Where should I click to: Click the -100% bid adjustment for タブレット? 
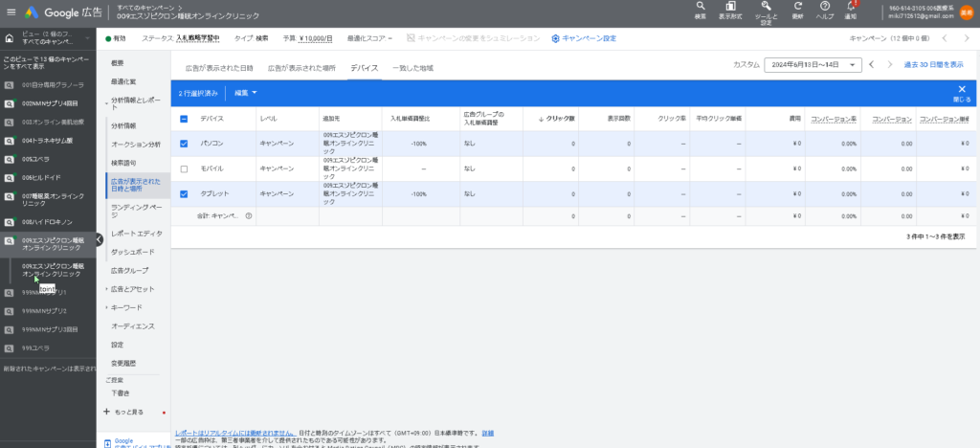coord(418,193)
